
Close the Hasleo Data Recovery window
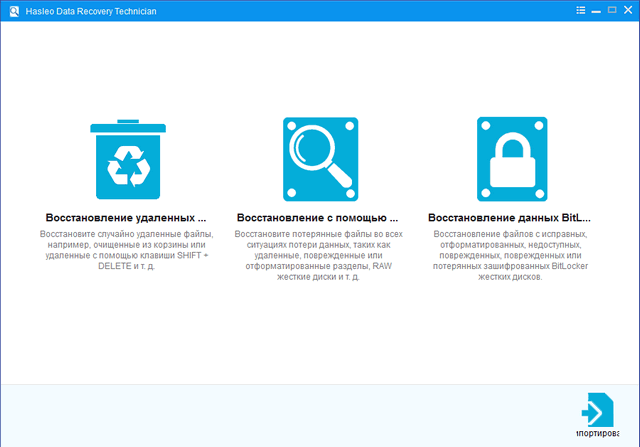[628, 9]
